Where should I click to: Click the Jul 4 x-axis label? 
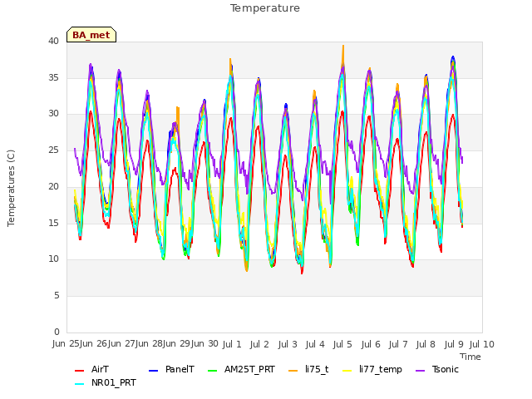[x=315, y=344]
